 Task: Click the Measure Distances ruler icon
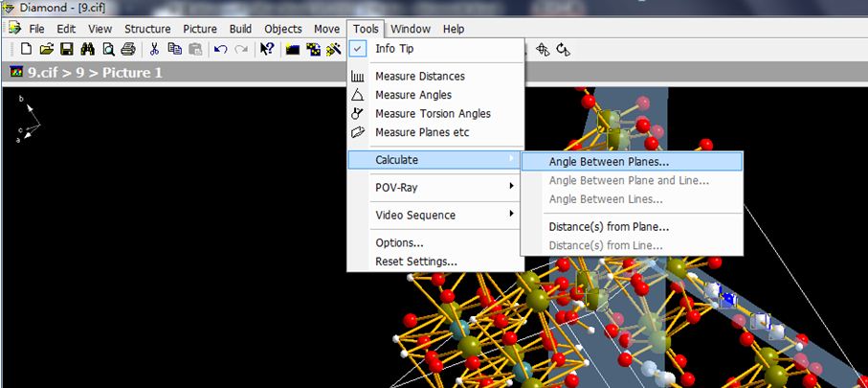coord(358,77)
